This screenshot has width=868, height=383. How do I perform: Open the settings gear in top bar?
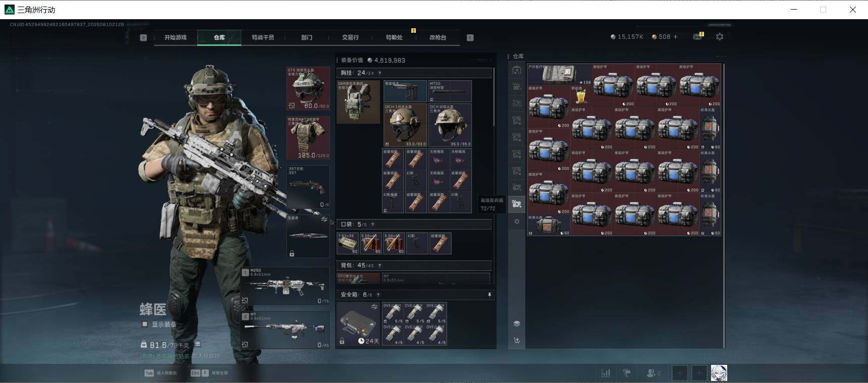(720, 37)
